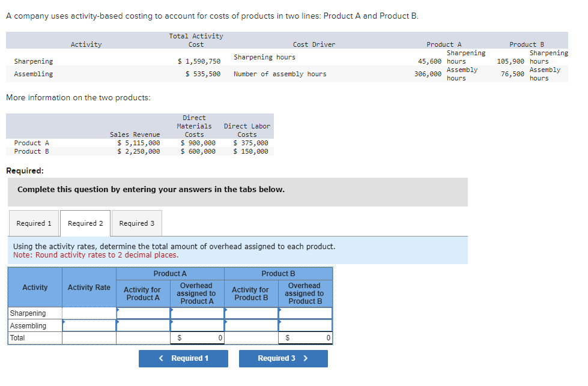Click the Activity Rate cell for Sharpening
588x386 pixels.
[88, 313]
